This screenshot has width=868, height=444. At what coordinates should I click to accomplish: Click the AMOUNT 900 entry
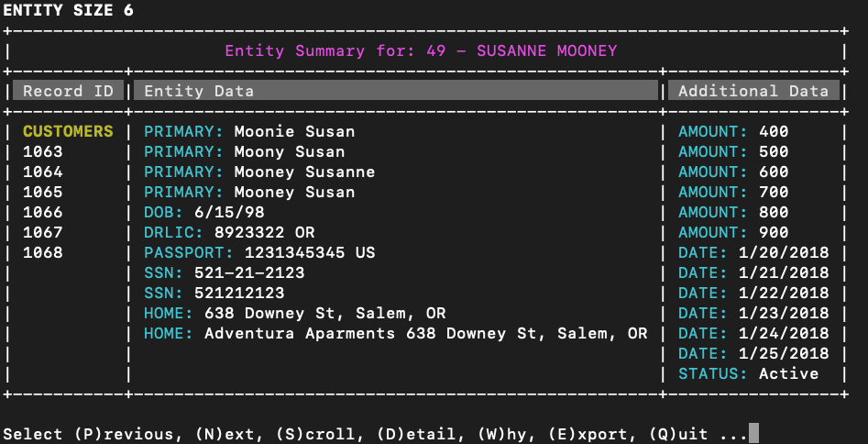[733, 232]
